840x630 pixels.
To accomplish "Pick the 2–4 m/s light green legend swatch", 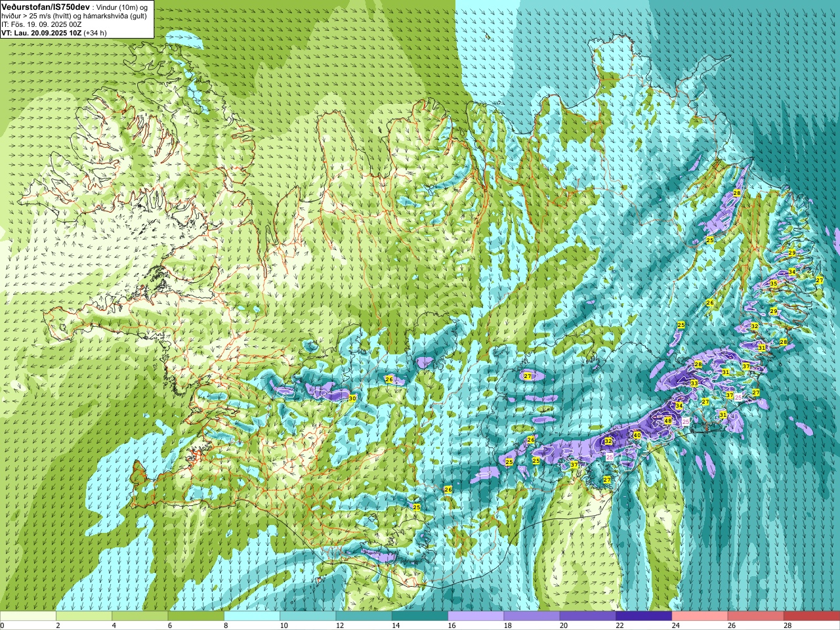I will [x=84, y=616].
